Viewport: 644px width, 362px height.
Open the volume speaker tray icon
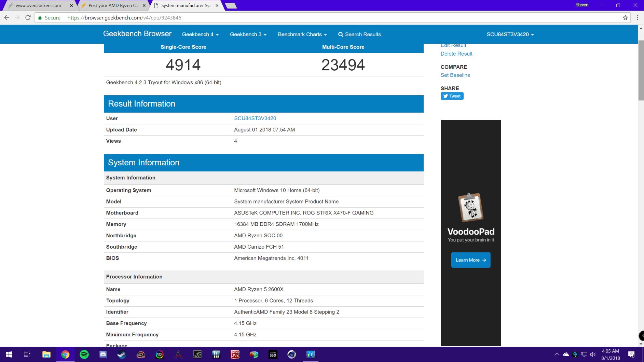(593, 354)
